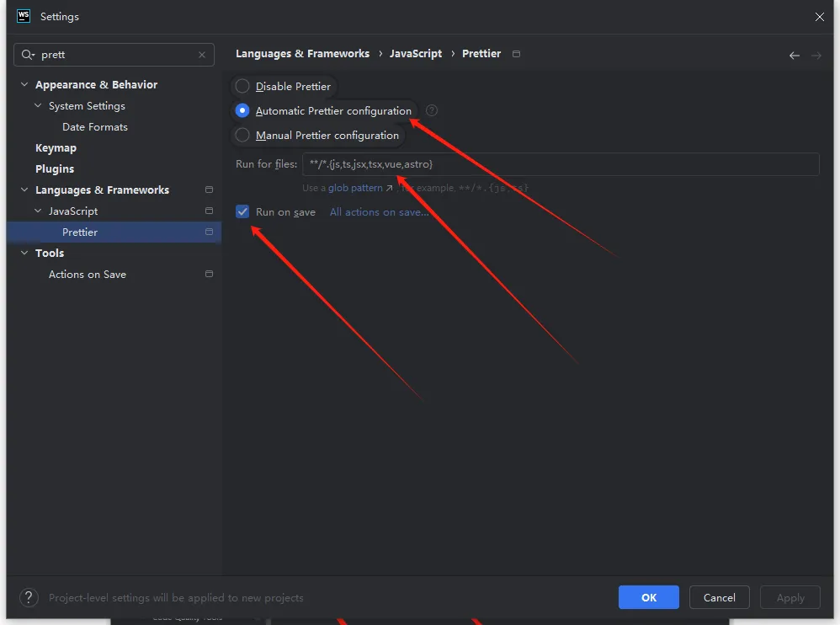840x625 pixels.
Task: Open the Keymap settings page
Action: tap(56, 148)
